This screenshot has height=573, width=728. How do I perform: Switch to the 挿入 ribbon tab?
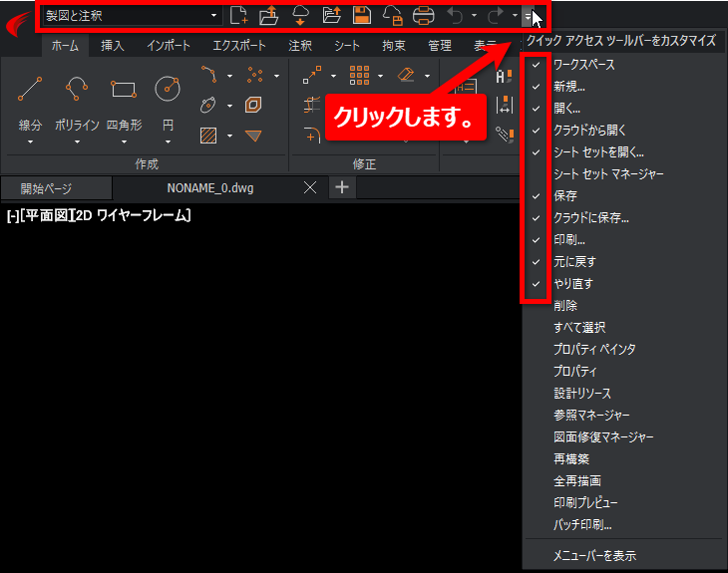click(x=112, y=46)
